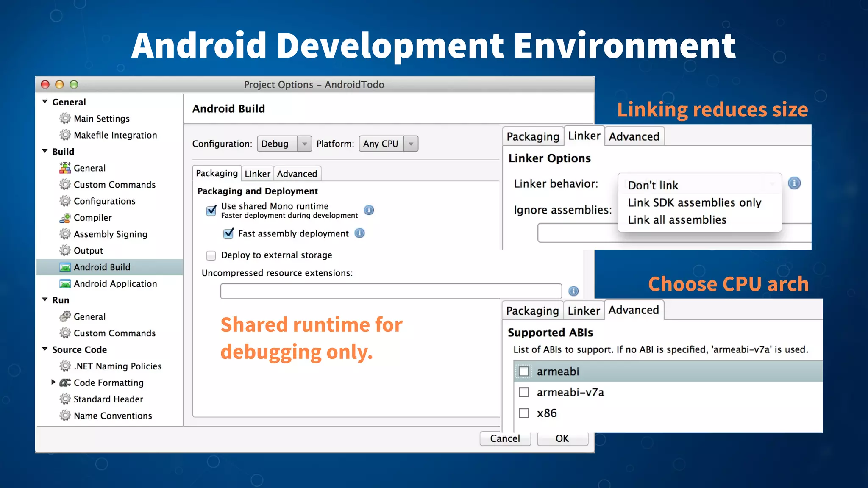Collapse the top General tree section

pos(45,102)
